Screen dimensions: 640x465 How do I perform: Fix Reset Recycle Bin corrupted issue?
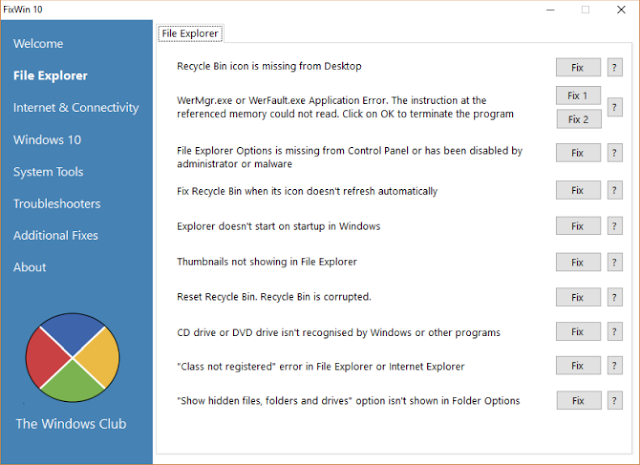(x=578, y=297)
